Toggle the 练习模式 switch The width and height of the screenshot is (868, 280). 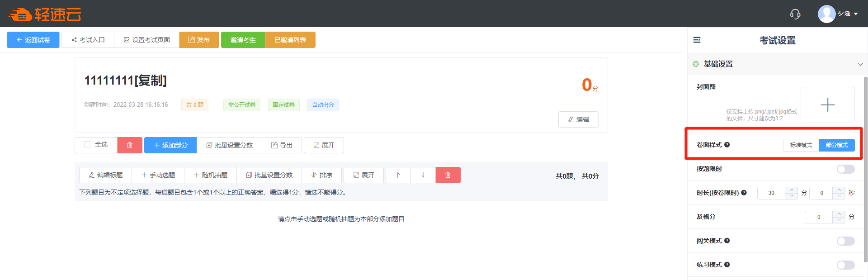[845, 265]
